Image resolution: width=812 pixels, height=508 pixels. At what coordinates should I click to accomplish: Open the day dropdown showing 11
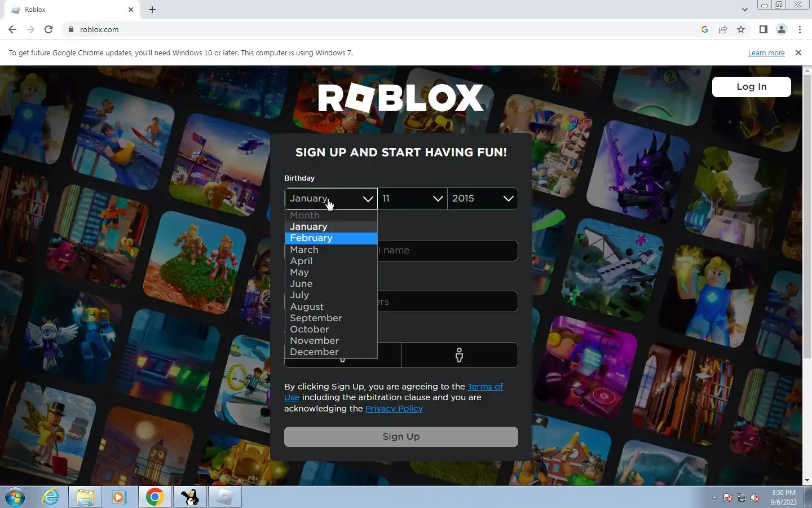[x=412, y=198]
